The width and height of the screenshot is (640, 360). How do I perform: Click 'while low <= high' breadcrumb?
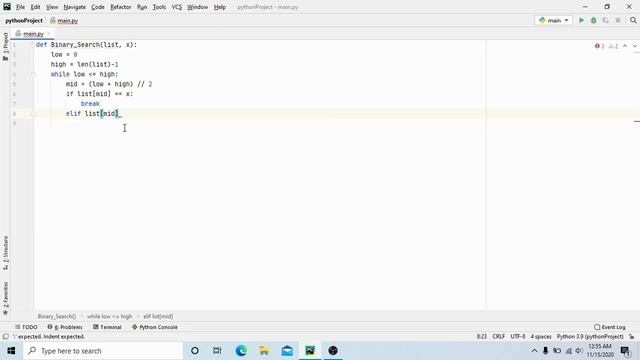pyautogui.click(x=109, y=316)
